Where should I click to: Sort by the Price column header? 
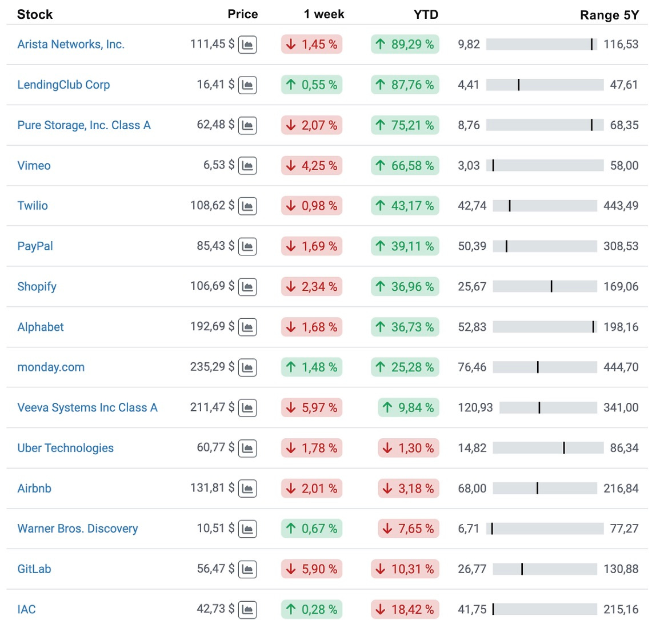point(242,14)
